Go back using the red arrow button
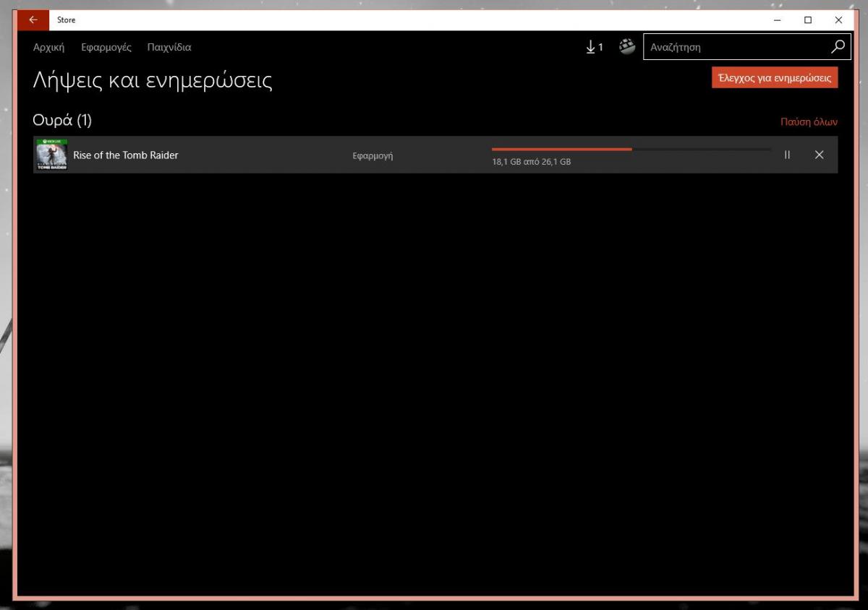868x610 pixels. [33, 20]
